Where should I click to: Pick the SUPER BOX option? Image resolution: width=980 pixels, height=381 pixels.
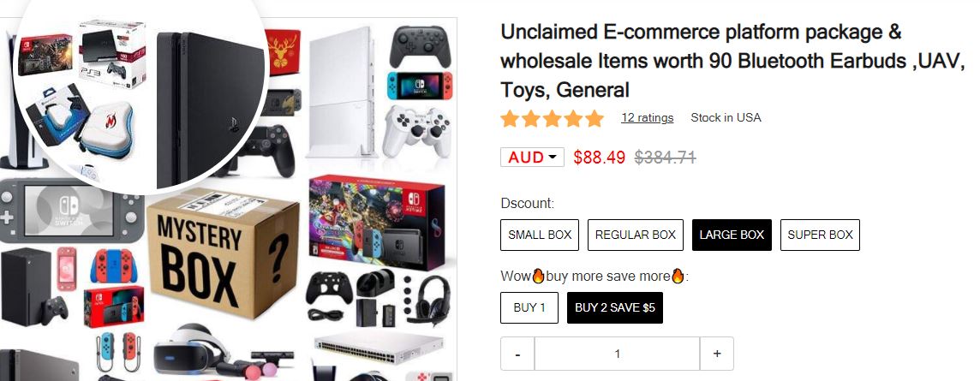[820, 235]
